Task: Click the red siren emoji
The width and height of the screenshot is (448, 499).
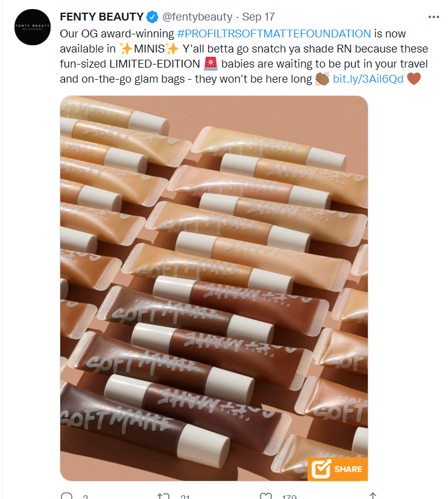Action: click(210, 63)
